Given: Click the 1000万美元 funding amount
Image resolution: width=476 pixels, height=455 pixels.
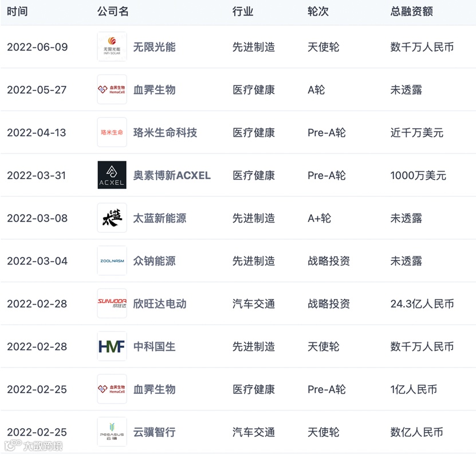Looking at the screenshot, I should [x=418, y=175].
